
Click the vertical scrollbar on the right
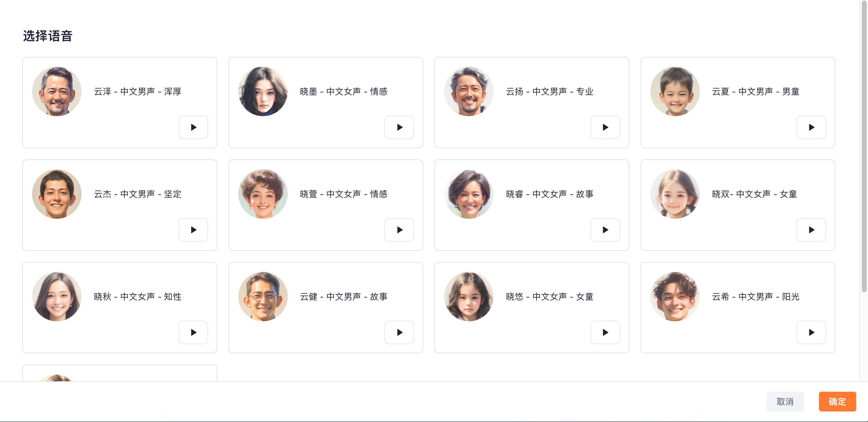(864, 147)
